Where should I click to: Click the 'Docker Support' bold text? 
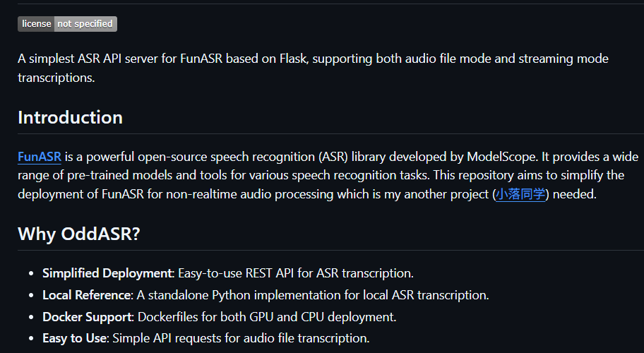point(88,317)
